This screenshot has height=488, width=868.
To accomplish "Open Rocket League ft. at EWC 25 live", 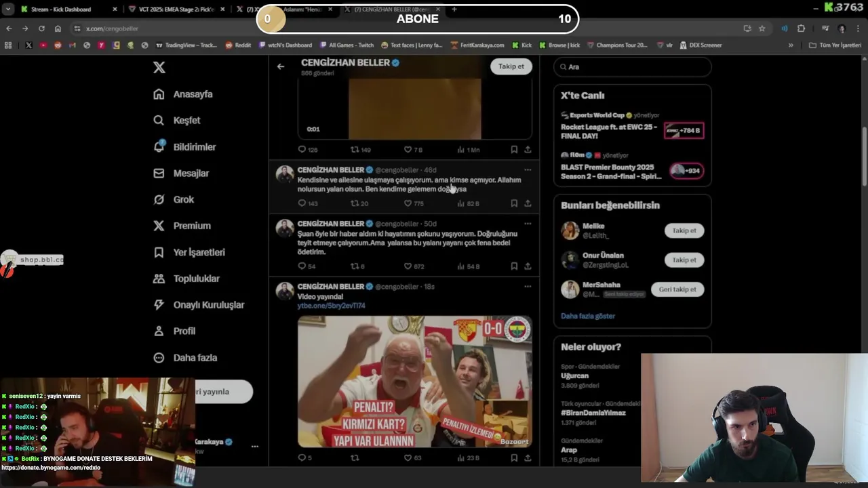I will [x=632, y=126].
